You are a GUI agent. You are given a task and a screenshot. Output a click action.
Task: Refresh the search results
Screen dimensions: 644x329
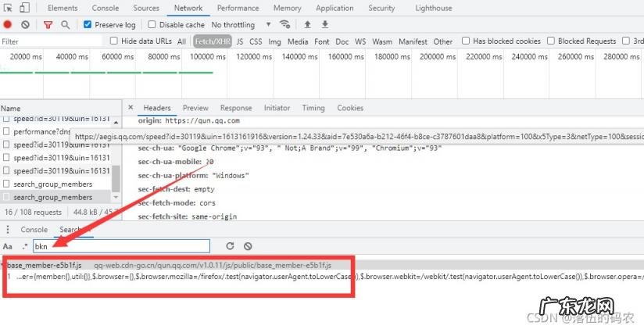point(230,246)
